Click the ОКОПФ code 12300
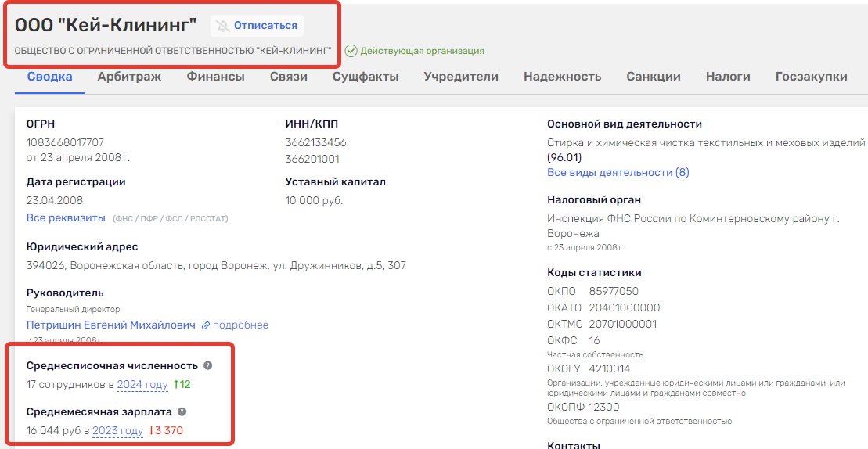The width and height of the screenshot is (868, 449). (605, 407)
